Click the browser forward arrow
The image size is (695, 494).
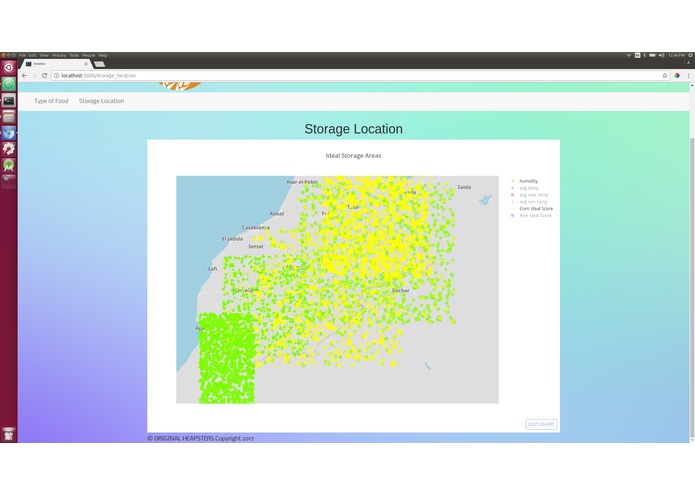pyautogui.click(x=34, y=76)
